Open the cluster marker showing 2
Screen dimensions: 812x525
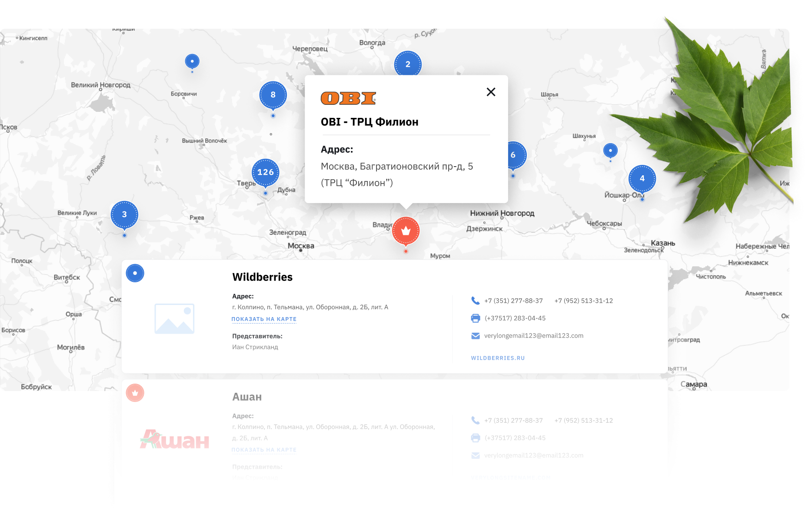(408, 64)
